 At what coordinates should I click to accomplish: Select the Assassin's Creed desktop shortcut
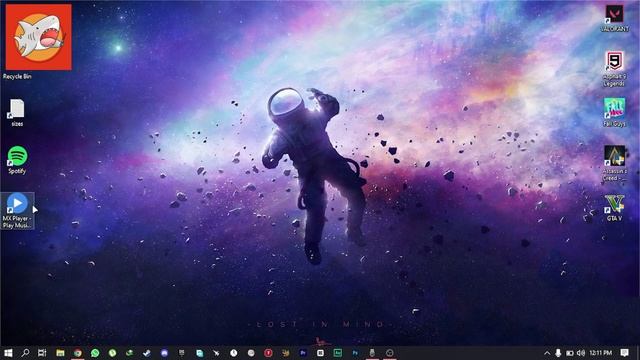[614, 163]
